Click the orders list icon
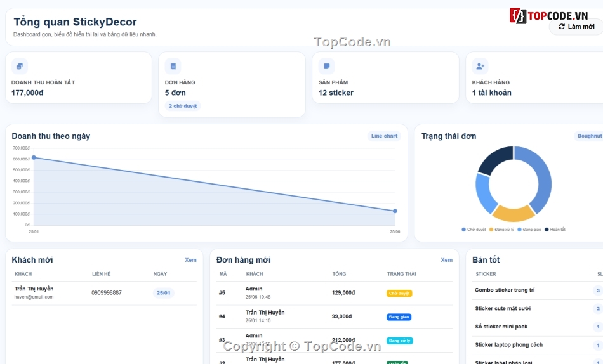 (173, 67)
